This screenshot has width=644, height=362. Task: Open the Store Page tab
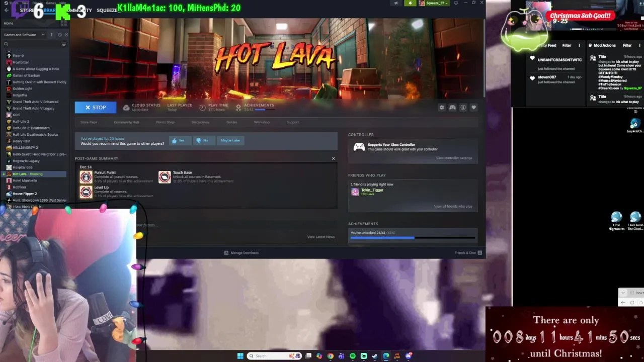pyautogui.click(x=89, y=122)
